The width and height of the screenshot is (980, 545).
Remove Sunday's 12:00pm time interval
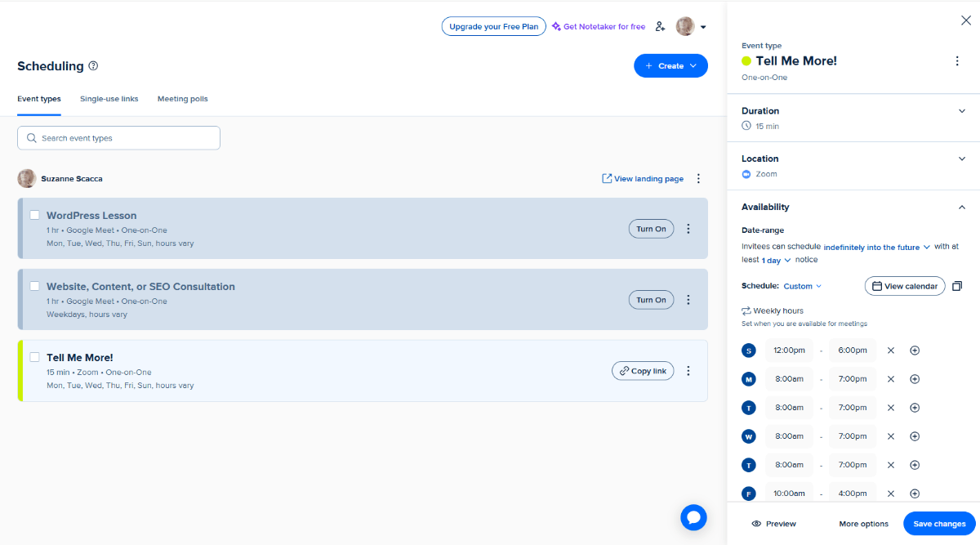click(x=891, y=351)
